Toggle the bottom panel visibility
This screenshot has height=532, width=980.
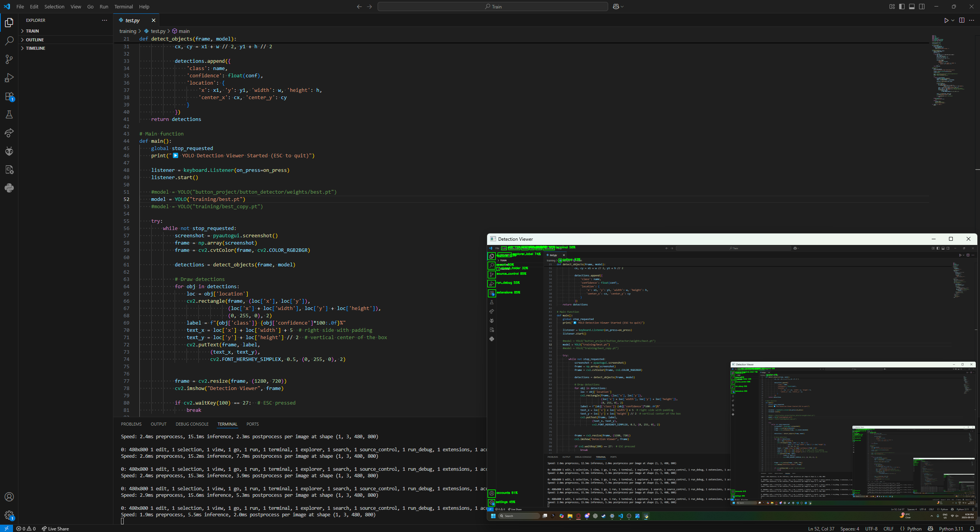pos(912,7)
